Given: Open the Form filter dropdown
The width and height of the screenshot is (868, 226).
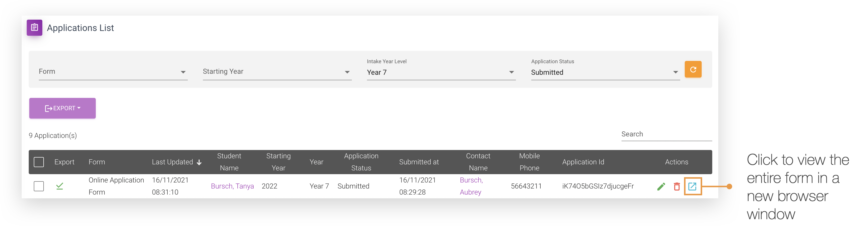Looking at the screenshot, I should point(113,72).
